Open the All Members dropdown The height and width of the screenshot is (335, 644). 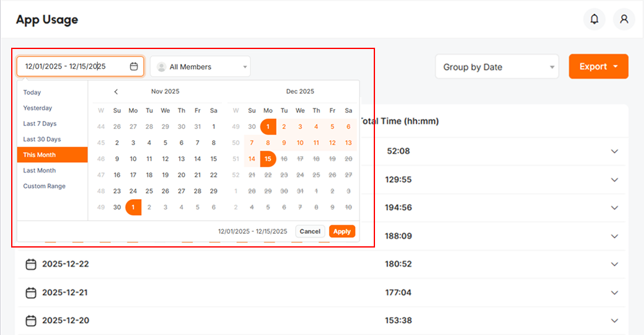pos(200,67)
